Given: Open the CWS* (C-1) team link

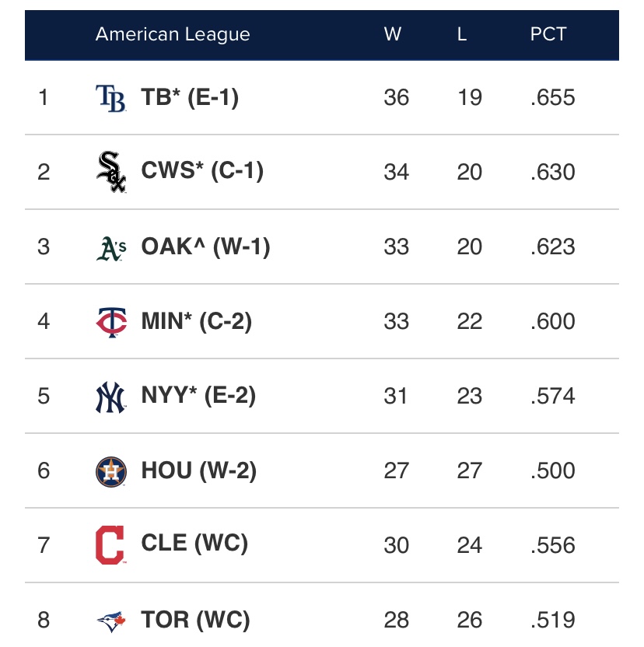Looking at the screenshot, I should 202,172.
